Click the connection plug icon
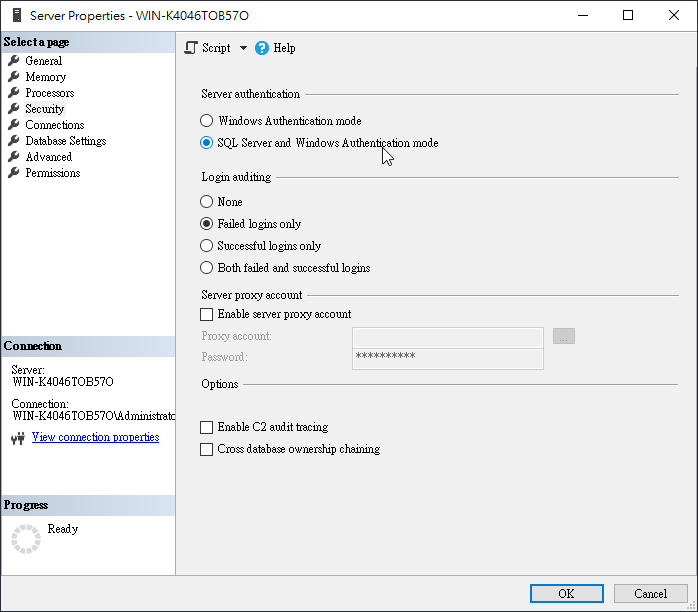Screen dimensions: 698x612 tap(18, 439)
